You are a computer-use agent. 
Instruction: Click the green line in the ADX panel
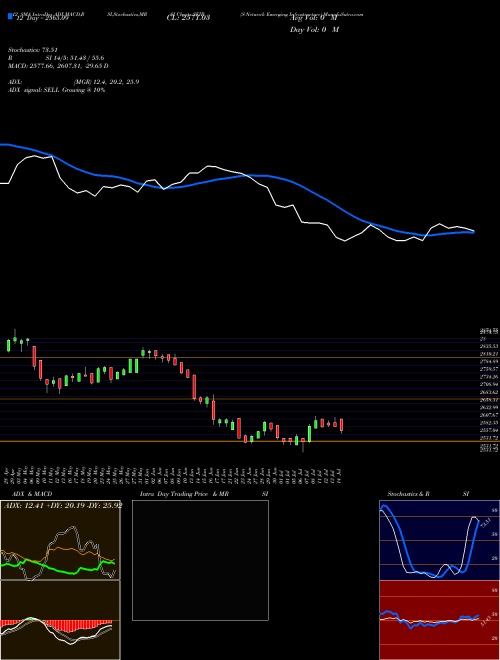(x=59, y=569)
